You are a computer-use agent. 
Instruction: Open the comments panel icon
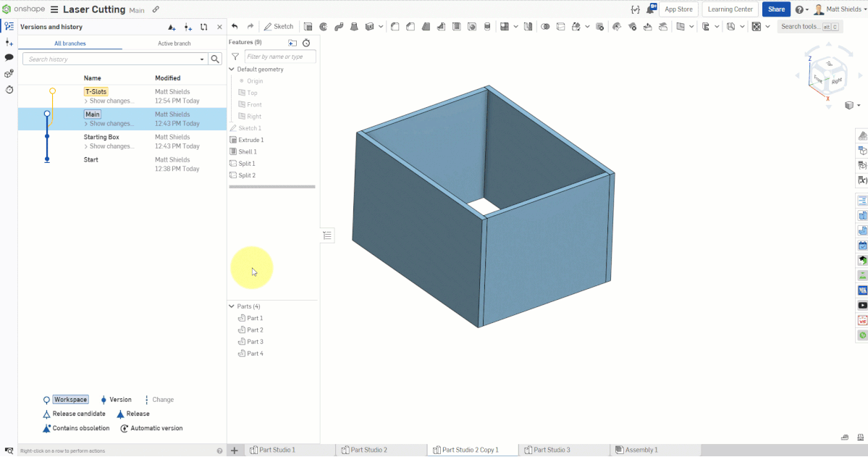[9, 57]
